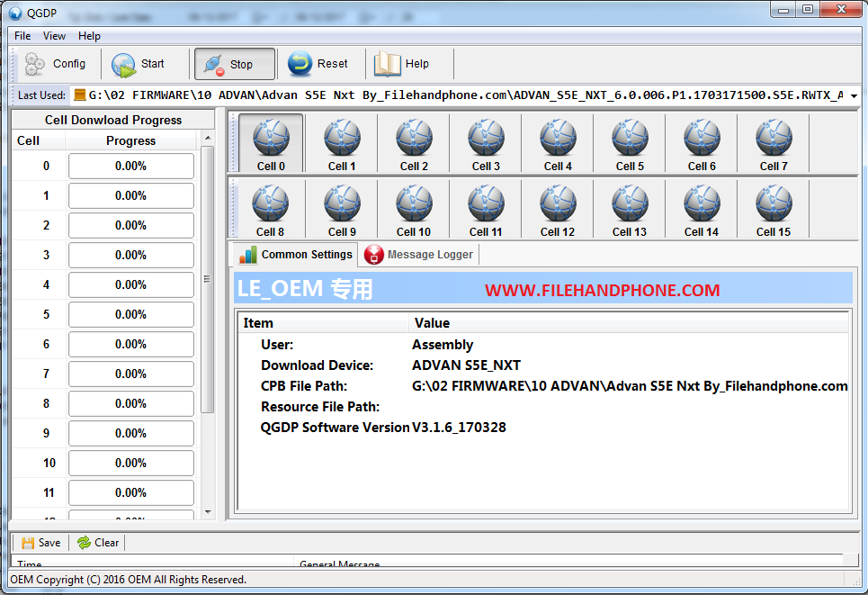Click the Start download button
The width and height of the screenshot is (868, 595).
point(139,64)
